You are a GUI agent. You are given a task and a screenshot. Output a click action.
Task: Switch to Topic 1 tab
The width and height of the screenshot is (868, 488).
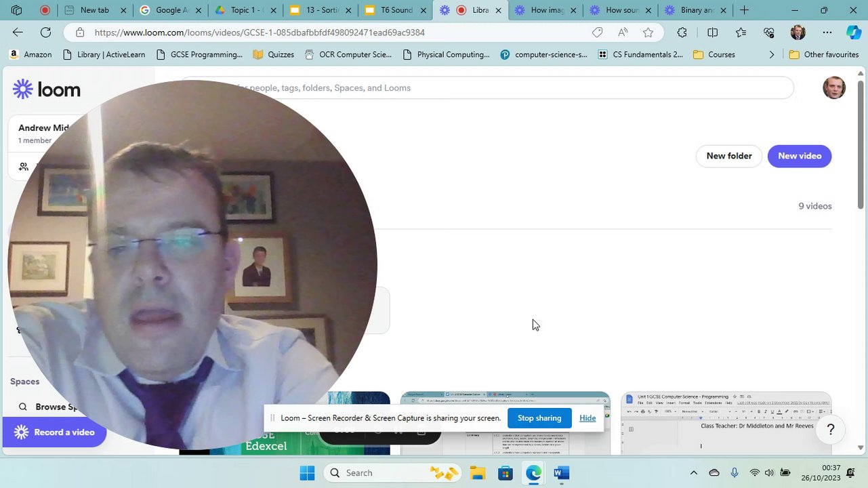244,10
